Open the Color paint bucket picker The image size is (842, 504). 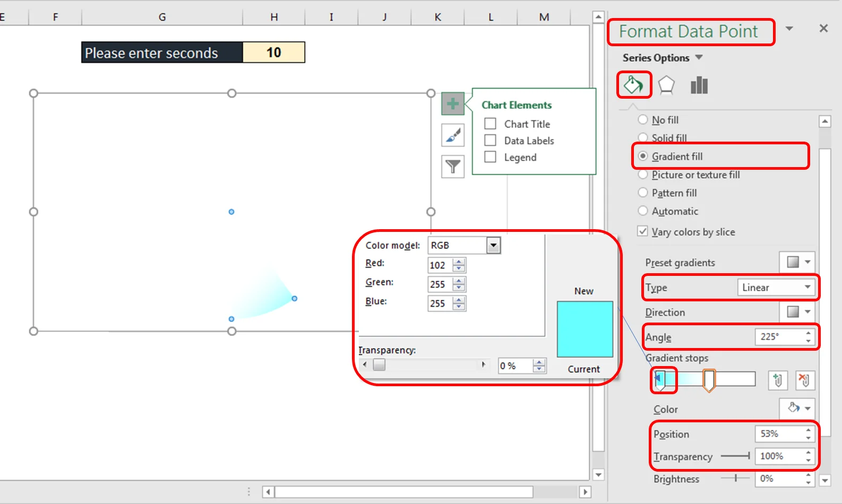[797, 408]
